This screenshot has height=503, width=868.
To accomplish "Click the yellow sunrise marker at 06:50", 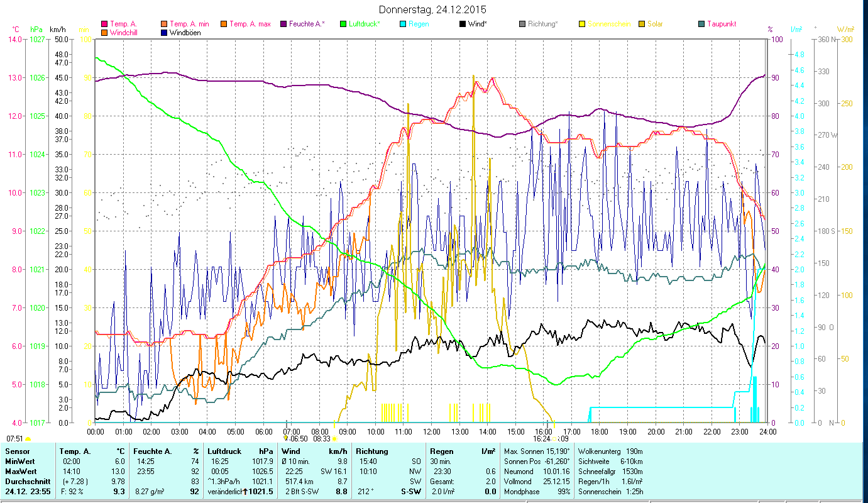I will (x=286, y=439).
